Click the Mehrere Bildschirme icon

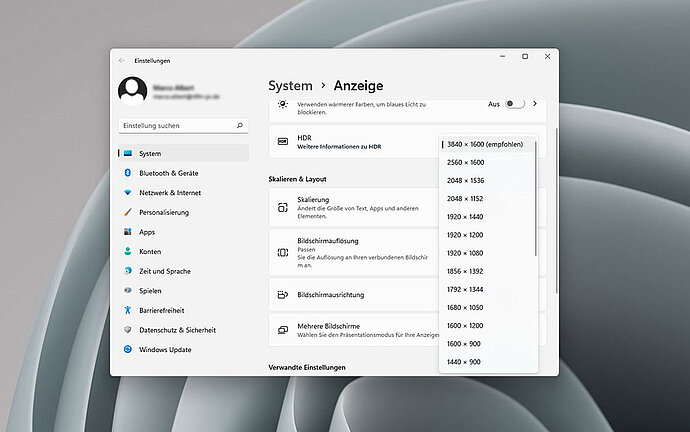coord(283,330)
